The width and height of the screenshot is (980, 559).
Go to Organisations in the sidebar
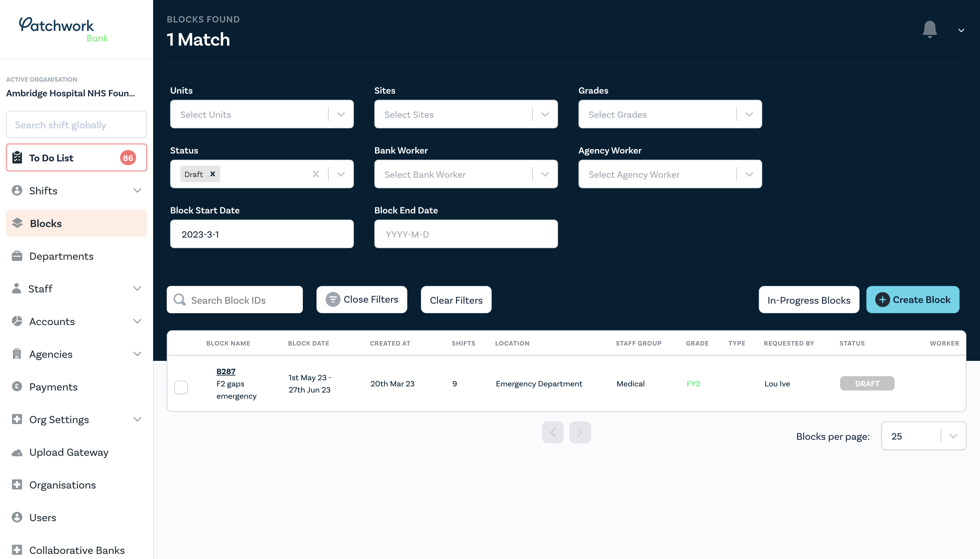(62, 484)
